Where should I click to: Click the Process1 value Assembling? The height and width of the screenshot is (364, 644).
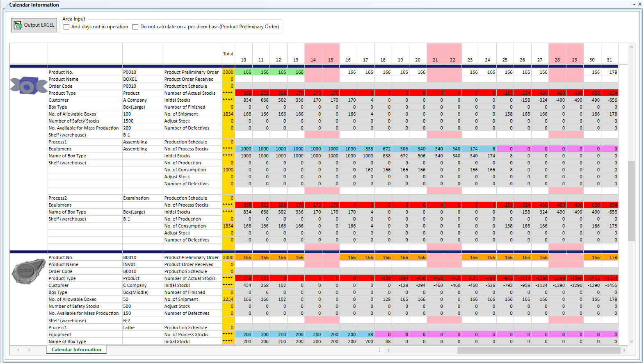135,142
